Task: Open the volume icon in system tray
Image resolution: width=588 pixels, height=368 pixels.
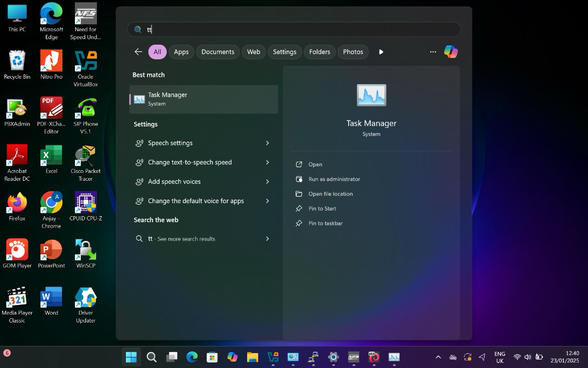Action: (x=527, y=357)
